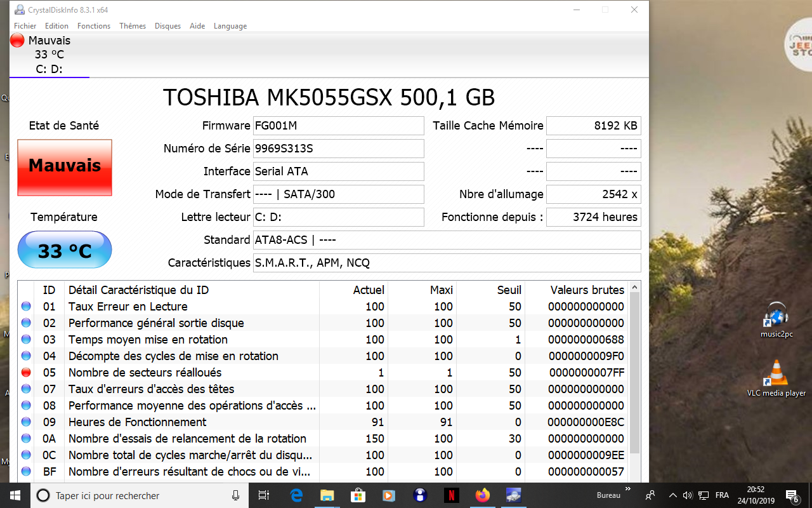Show hidden system tray icons
Image resolution: width=812 pixels, height=508 pixels.
[673, 495]
